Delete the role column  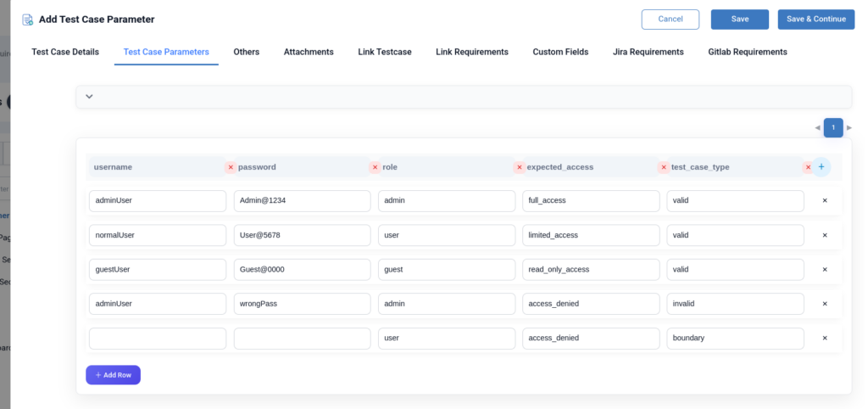pos(519,167)
